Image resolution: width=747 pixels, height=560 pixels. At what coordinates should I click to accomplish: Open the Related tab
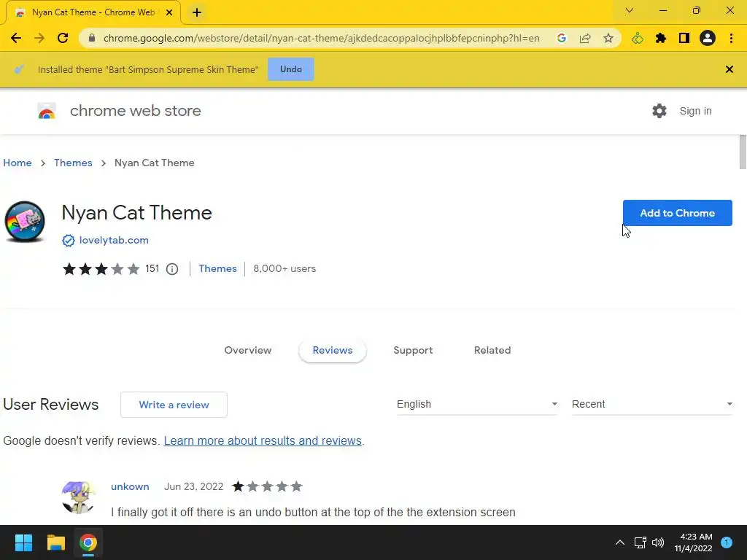point(492,350)
